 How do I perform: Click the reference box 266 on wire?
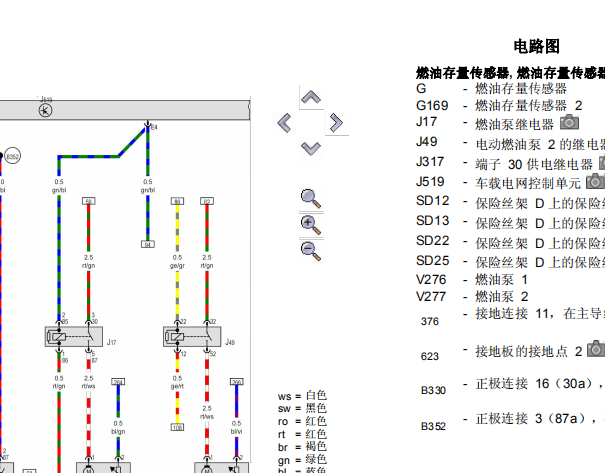[237, 382]
